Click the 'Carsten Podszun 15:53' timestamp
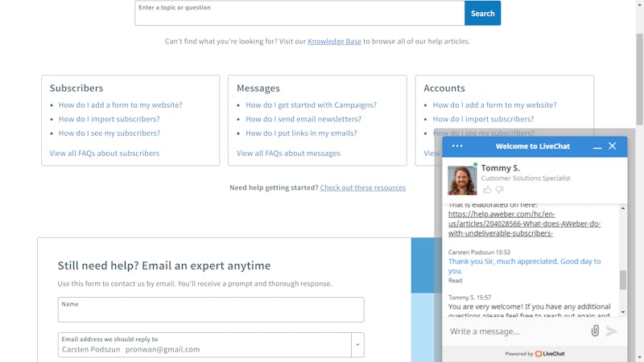 (x=479, y=252)
